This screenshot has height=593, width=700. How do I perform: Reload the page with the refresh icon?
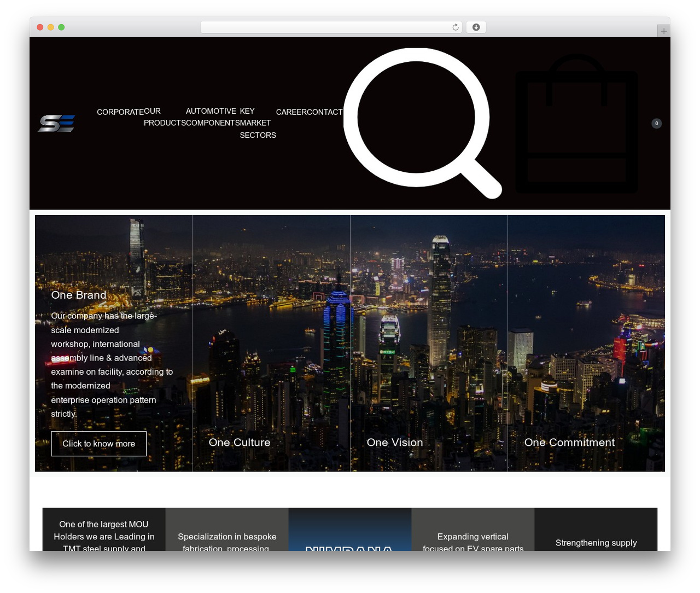[x=456, y=27]
